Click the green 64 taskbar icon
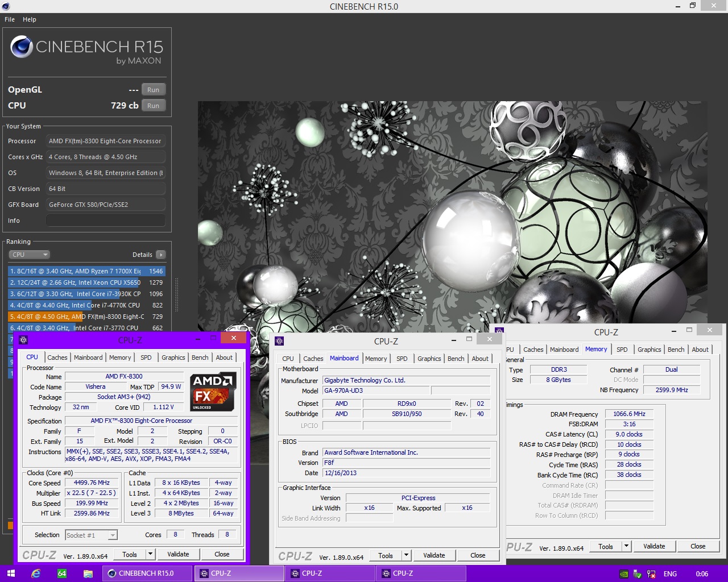This screenshot has height=582, width=728. coord(62,573)
